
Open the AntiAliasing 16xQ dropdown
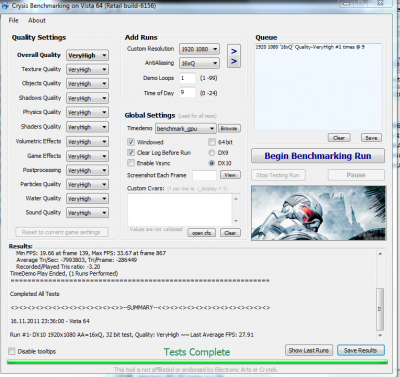199,63
